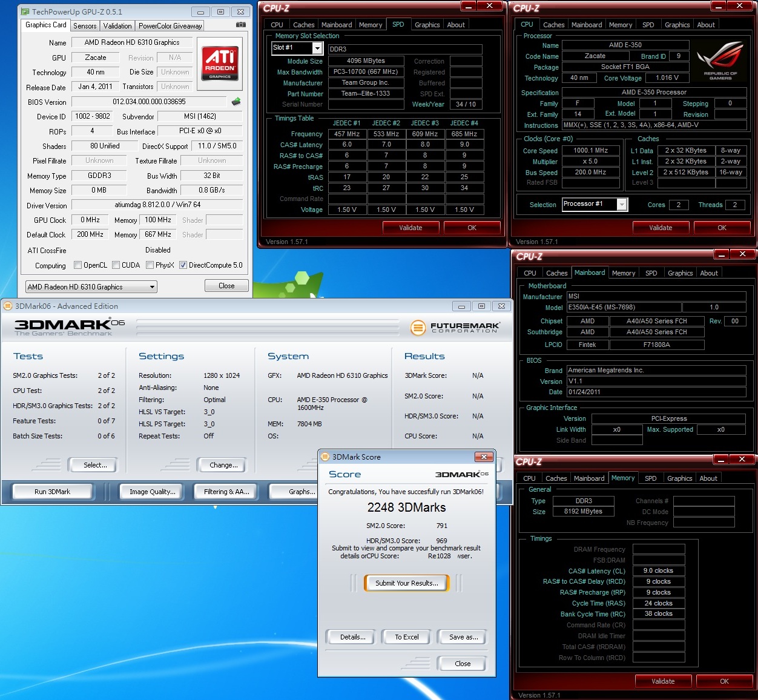The image size is (758, 700).
Task: Click the GPU-Z Name field 'AMD Radeon HD 6310 Graphics'
Action: [132, 42]
